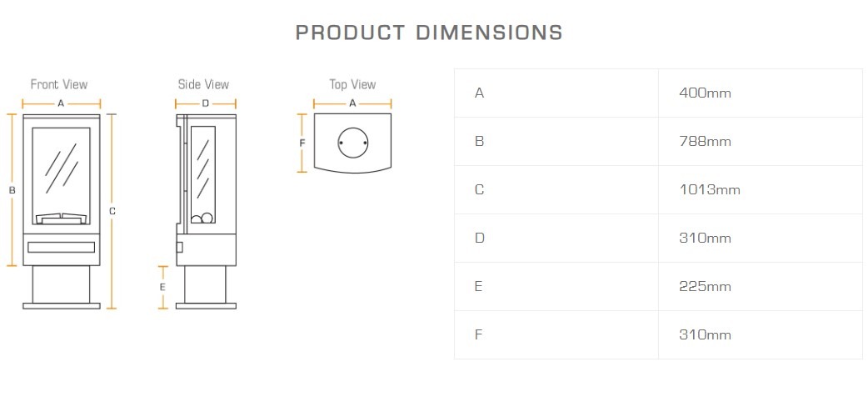Click the letter F in the table
868x407 pixels.
click(478, 335)
